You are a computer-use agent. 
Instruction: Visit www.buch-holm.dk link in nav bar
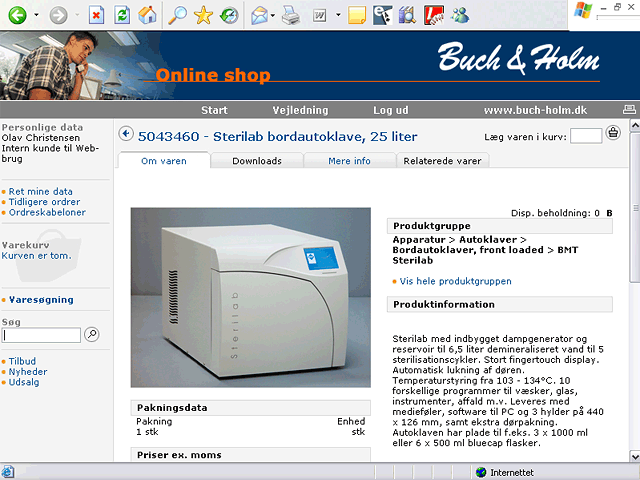(x=536, y=110)
